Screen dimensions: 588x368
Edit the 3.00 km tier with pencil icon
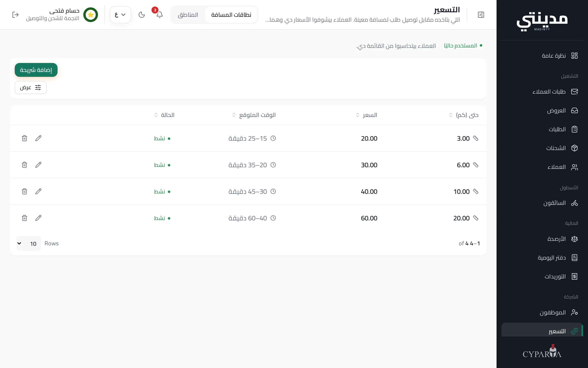click(38, 138)
